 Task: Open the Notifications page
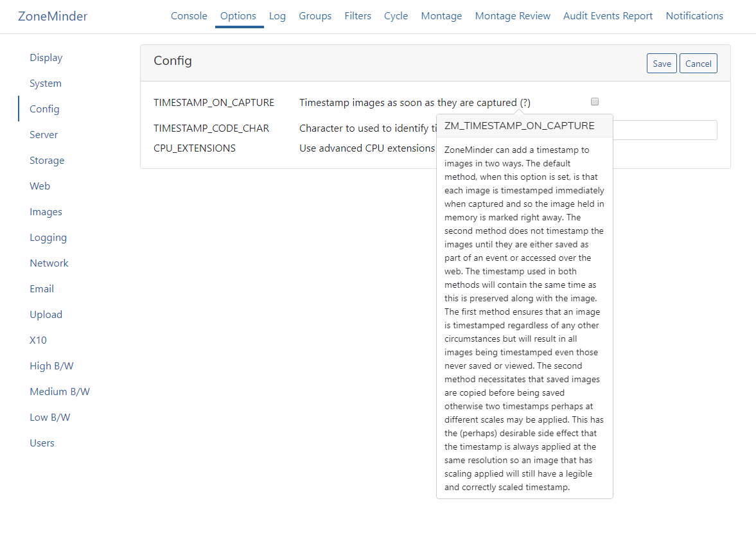694,16
